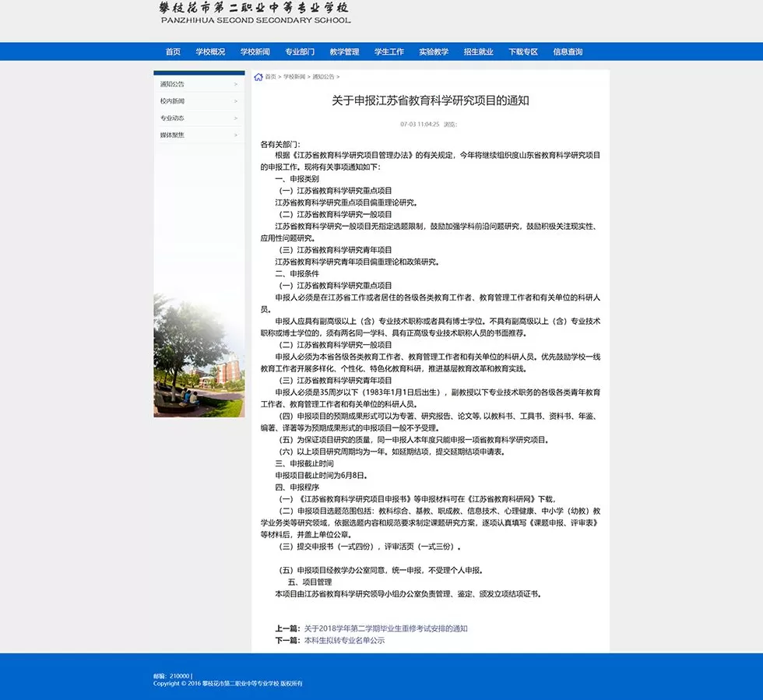Viewport: 763px width, 700px height.
Task: Click arrow beside 专业动态 sidebar item
Action: [236, 118]
